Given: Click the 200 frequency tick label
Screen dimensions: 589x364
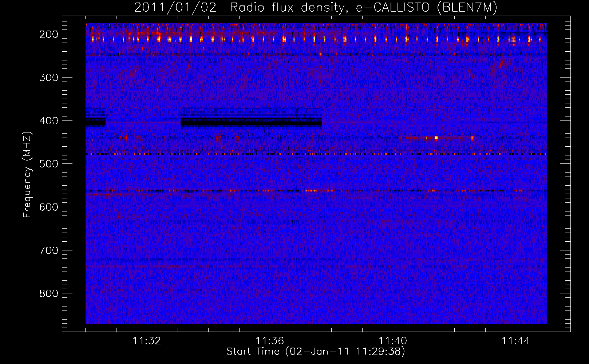Looking at the screenshot, I should coord(48,34).
